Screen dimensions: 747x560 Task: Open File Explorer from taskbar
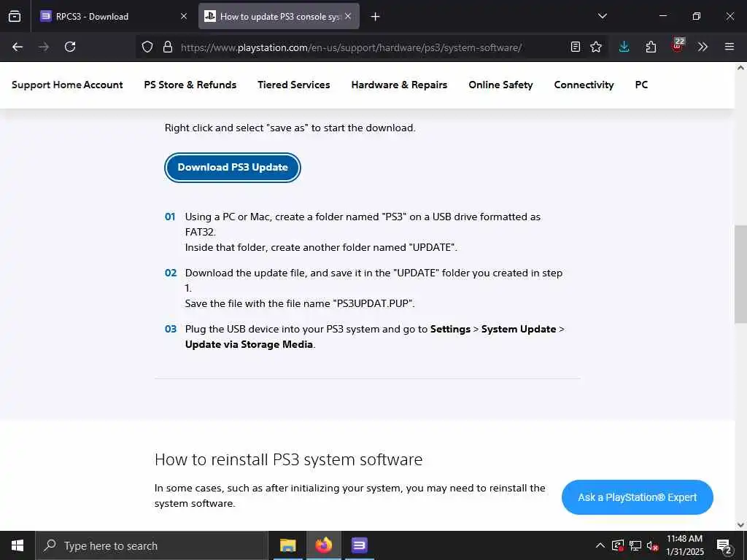(287, 545)
